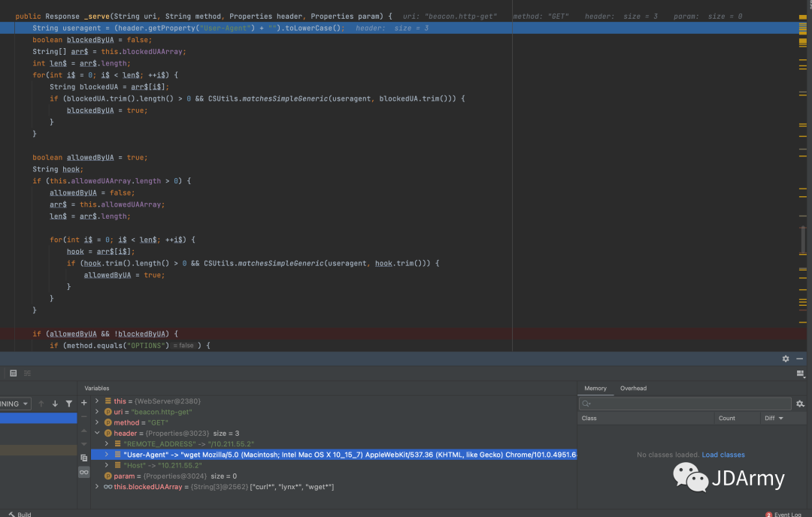Screen dimensions: 812x517
Task: Click the frames table view icon
Action: (x=14, y=373)
